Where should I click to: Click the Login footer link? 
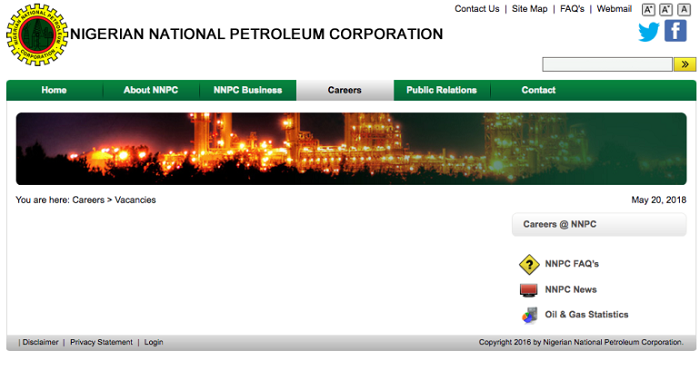tap(154, 342)
